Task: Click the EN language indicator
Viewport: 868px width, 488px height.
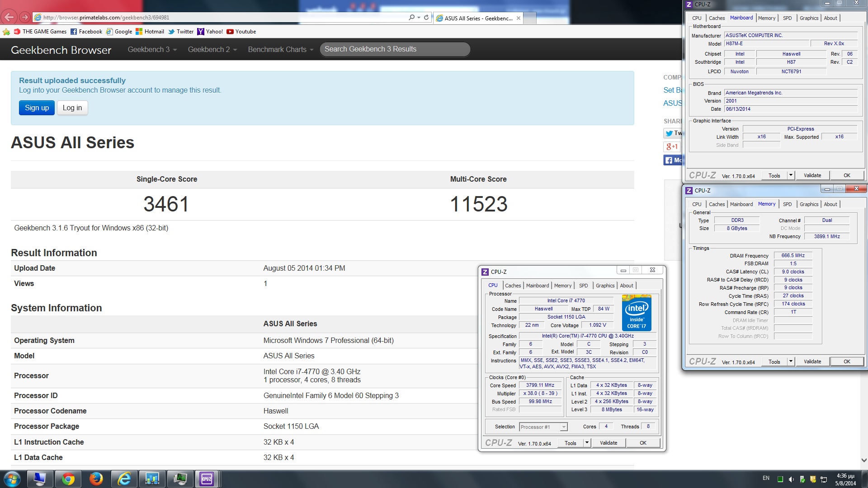Action: [x=766, y=478]
